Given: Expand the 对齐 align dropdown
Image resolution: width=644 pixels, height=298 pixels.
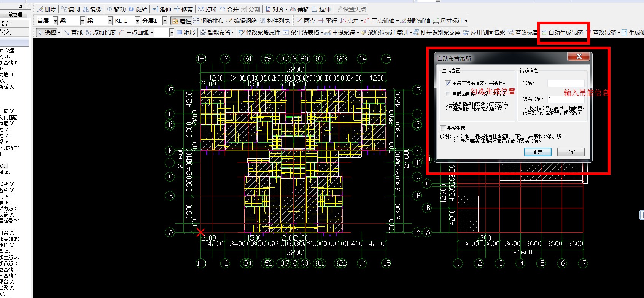Looking at the screenshot, I should pyautogui.click(x=286, y=9).
